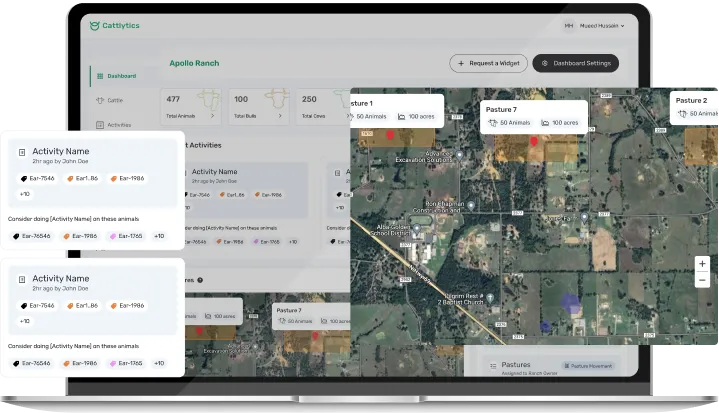
Task: Click the activity icon in top floating card
Action: click(x=22, y=152)
